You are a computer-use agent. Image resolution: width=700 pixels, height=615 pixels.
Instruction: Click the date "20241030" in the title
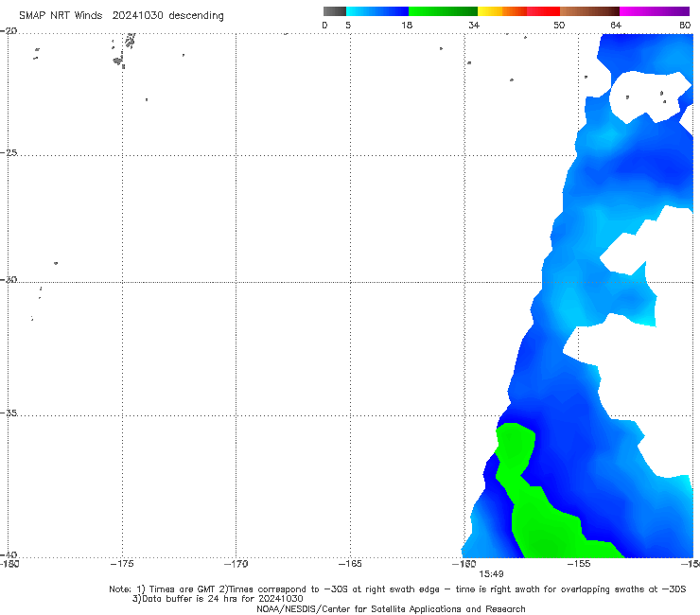point(137,15)
